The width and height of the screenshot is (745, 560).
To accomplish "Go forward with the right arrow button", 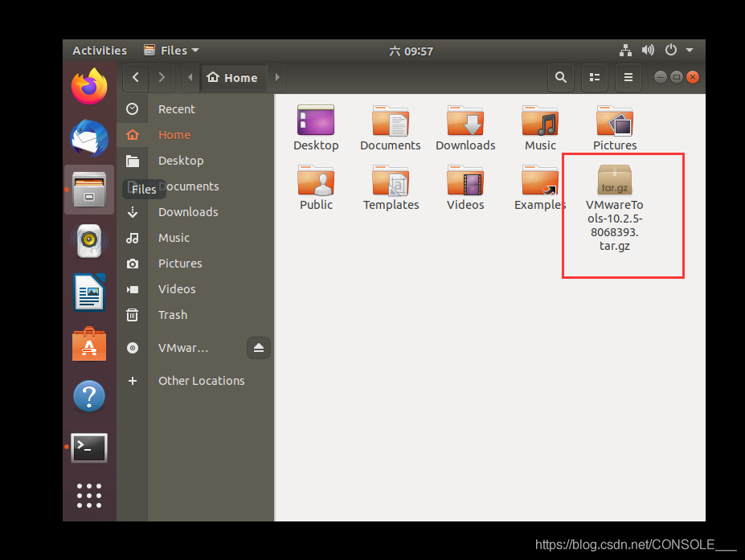I will (x=162, y=77).
